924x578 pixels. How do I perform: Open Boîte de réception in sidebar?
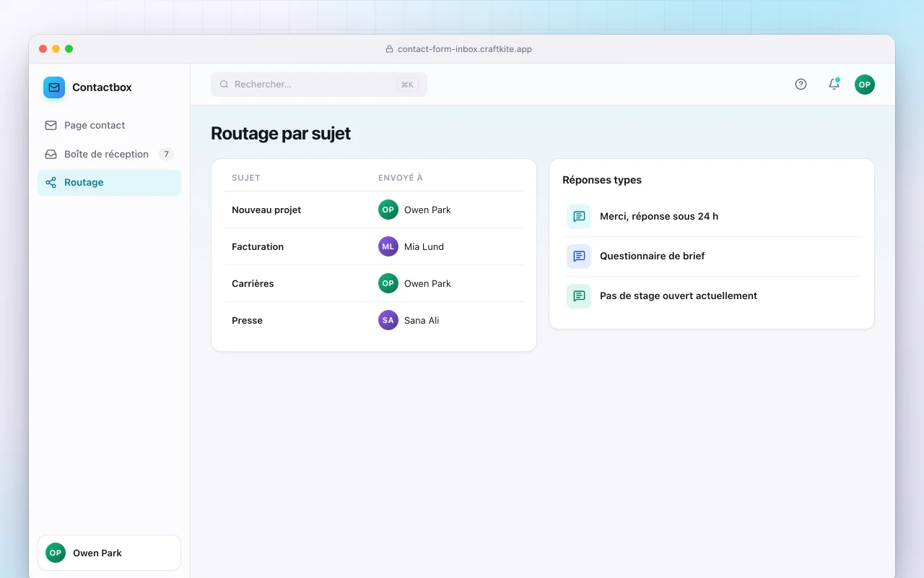[109, 154]
